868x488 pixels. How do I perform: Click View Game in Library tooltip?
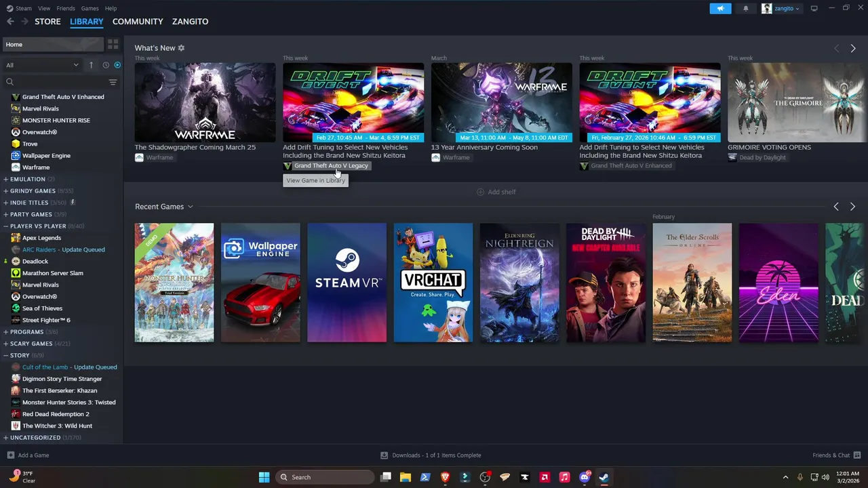315,180
